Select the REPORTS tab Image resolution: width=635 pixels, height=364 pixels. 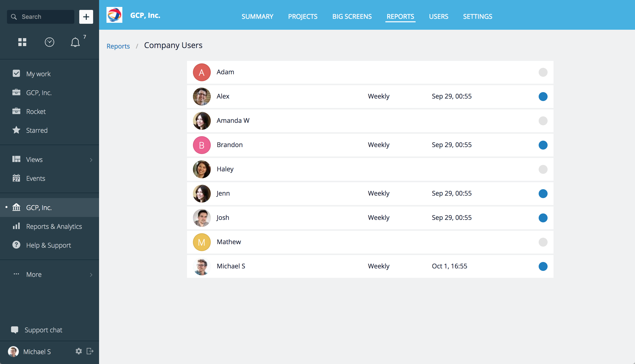coord(400,17)
